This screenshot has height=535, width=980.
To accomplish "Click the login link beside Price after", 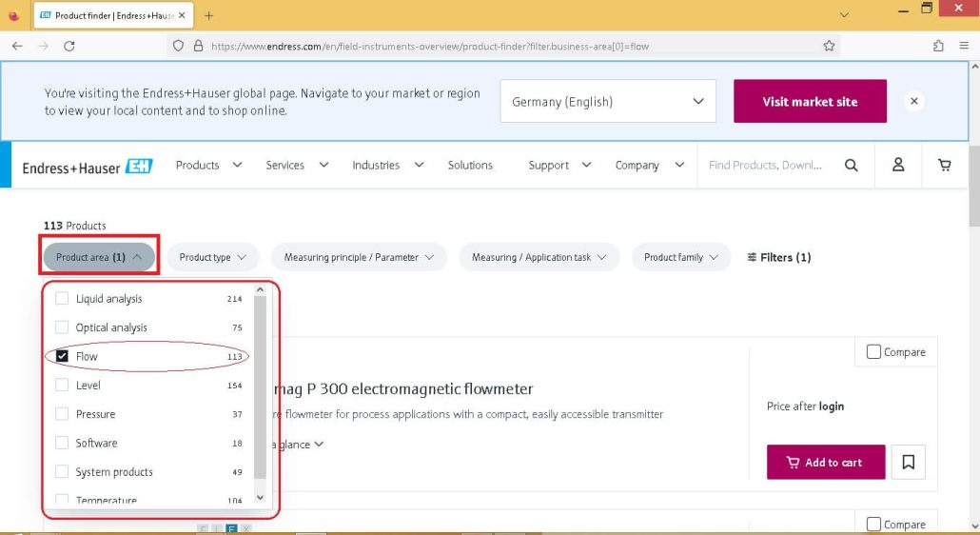I will (832, 406).
